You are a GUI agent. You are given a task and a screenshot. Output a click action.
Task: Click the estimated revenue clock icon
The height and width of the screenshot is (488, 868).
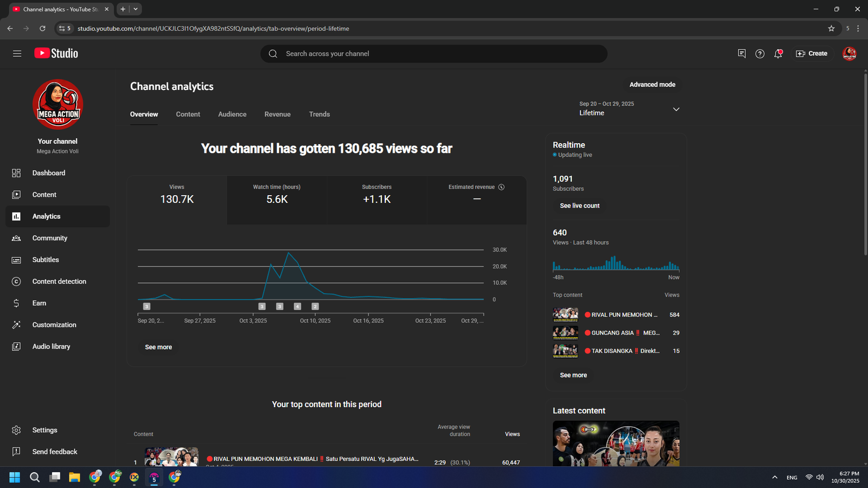(x=501, y=187)
